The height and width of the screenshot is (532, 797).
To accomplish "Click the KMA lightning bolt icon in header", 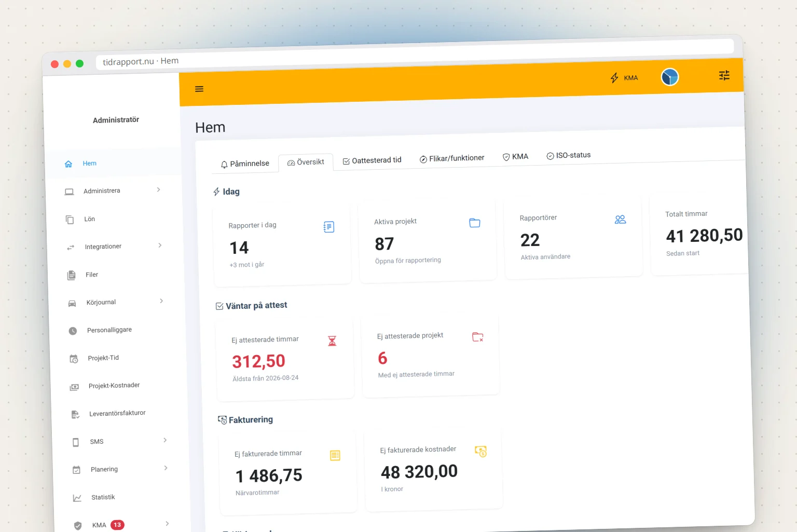I will (x=614, y=78).
